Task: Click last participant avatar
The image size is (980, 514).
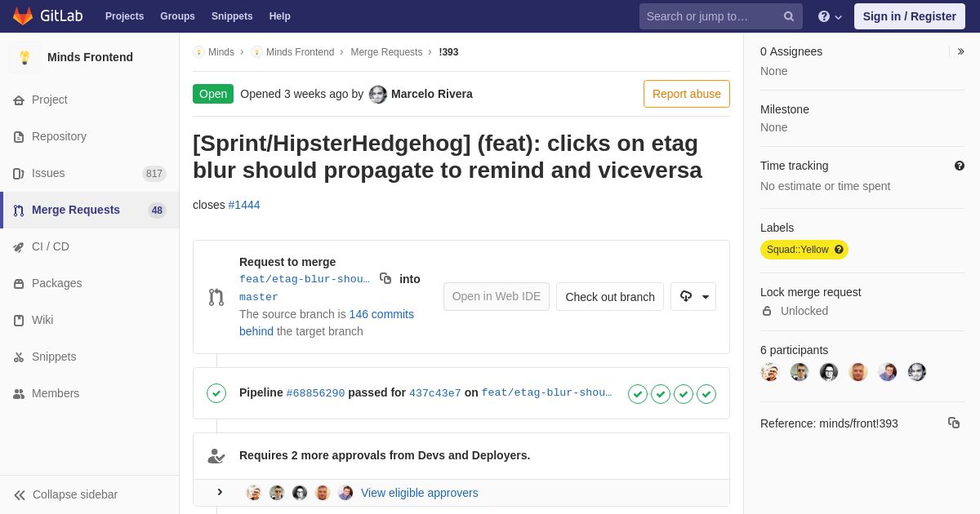Action: coord(917,372)
